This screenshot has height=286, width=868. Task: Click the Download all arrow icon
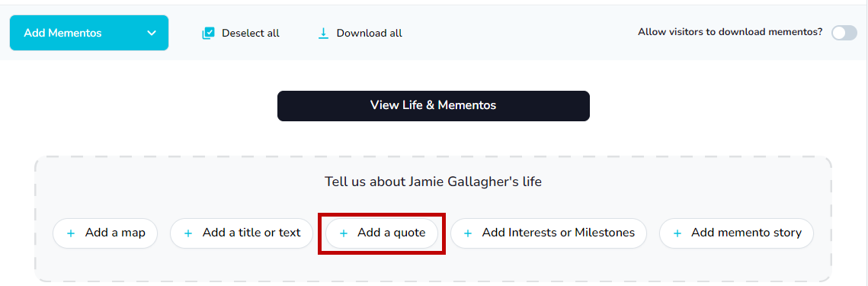[323, 34]
